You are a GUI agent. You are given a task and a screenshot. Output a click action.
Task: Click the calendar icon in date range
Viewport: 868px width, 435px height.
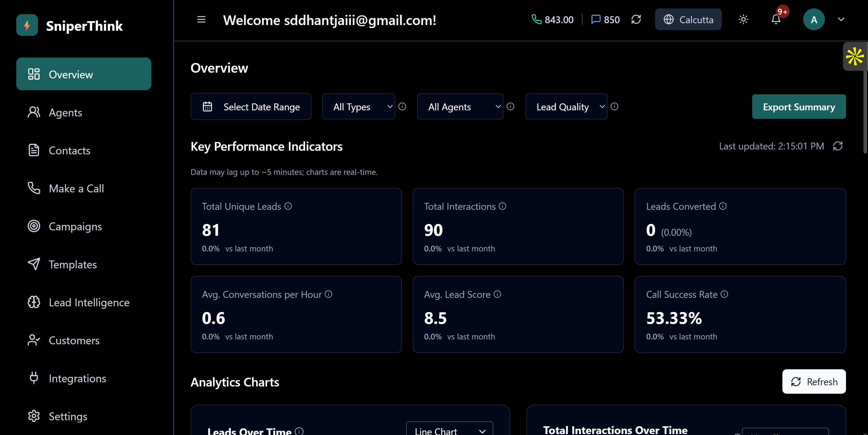[207, 106]
